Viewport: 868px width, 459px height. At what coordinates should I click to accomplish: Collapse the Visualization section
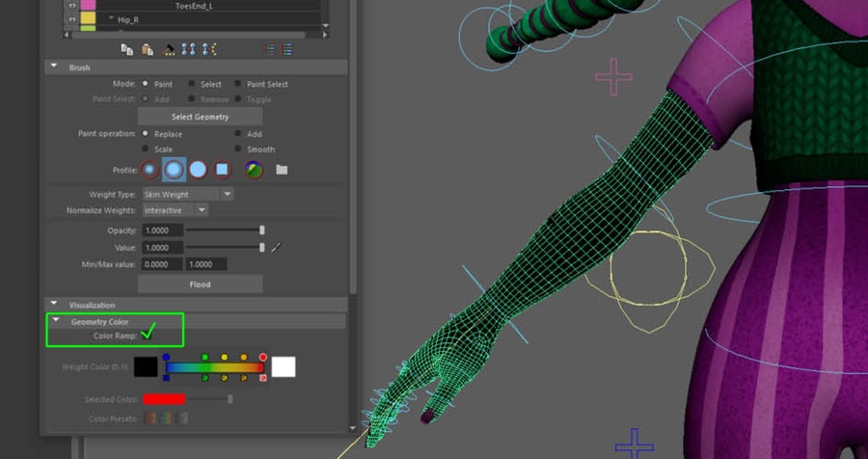coord(54,305)
